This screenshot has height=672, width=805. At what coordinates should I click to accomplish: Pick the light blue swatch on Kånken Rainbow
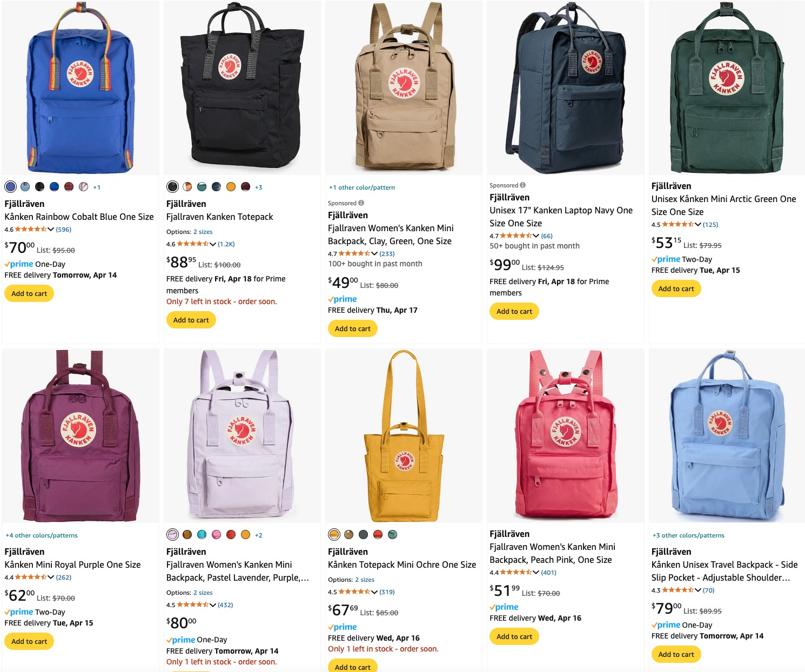pos(25,187)
